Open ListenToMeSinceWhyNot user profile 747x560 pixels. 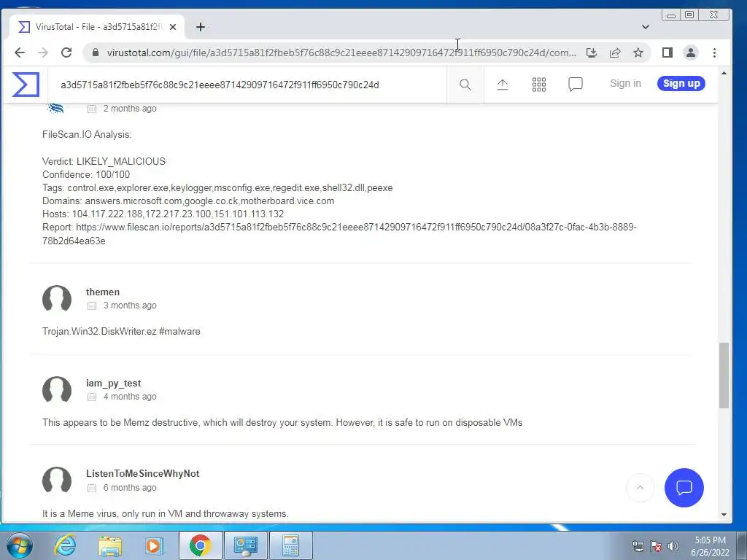tap(142, 473)
